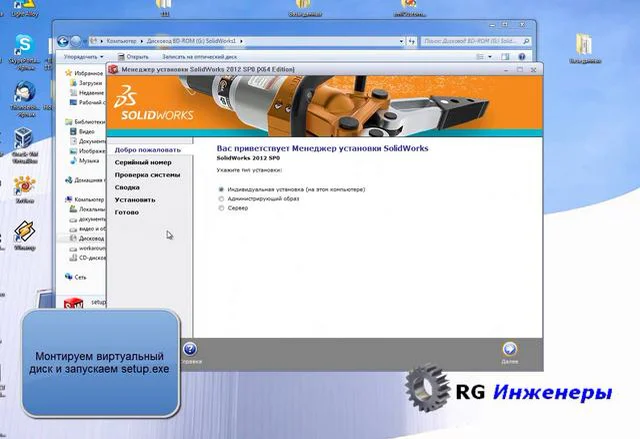Open the Упорядочить dropdown in Explorer
The width and height of the screenshot is (640, 439).
pos(84,57)
